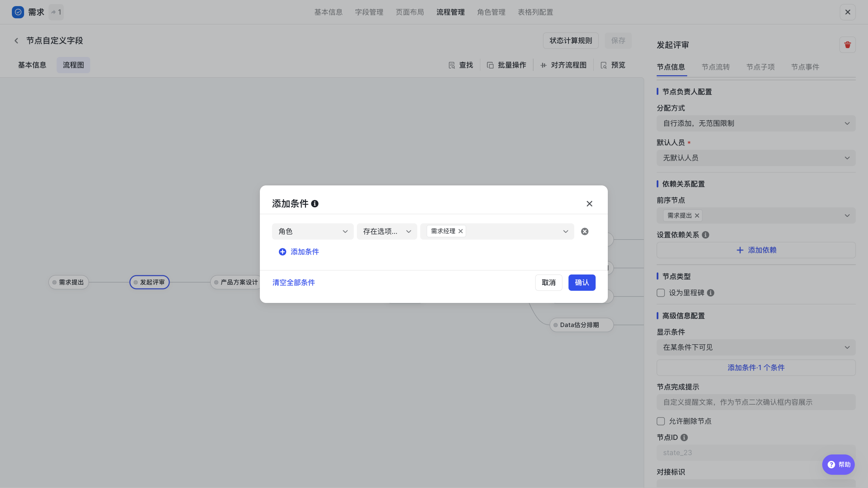
Task: Remove the 需求提出 predecessor tag
Action: tap(697, 215)
